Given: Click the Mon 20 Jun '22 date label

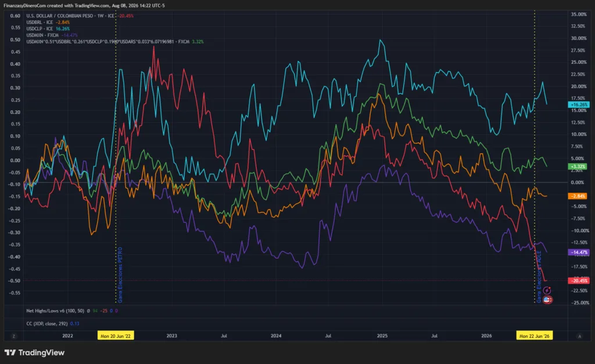Looking at the screenshot, I should point(116,336).
